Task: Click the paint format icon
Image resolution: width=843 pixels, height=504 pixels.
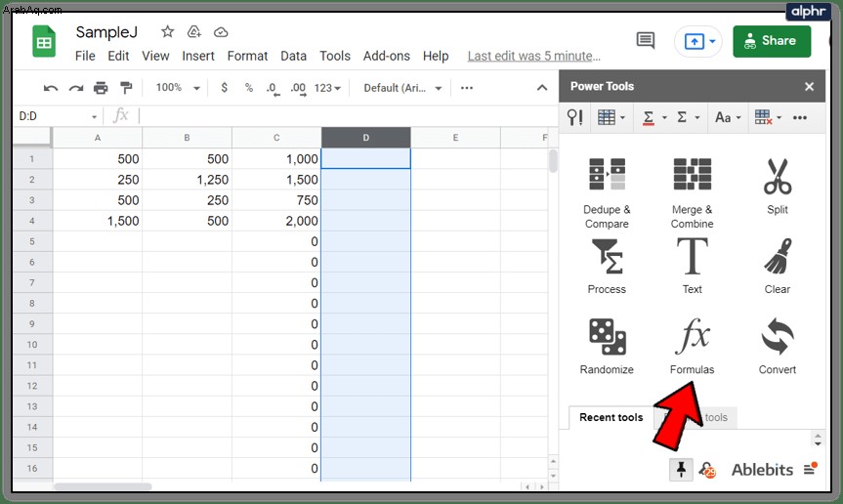Action: [x=126, y=88]
